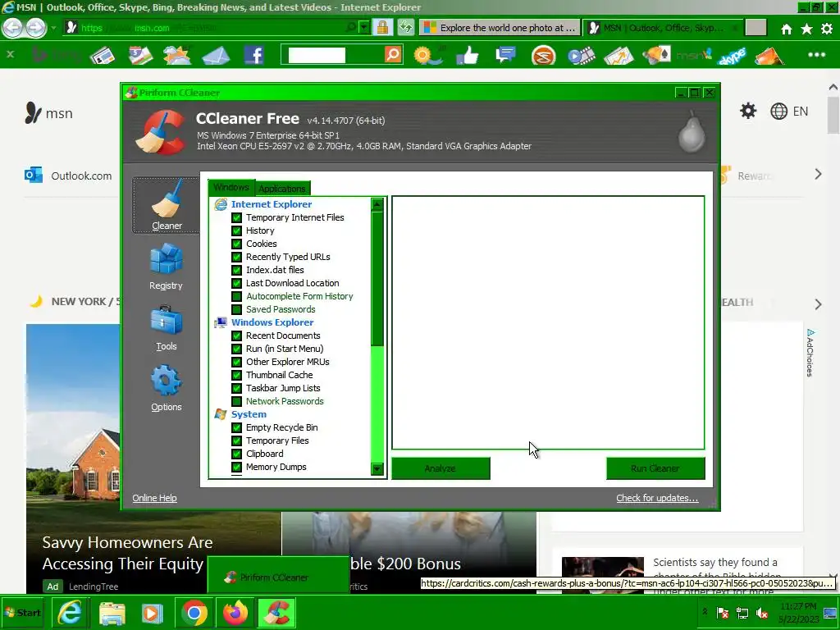Image resolution: width=840 pixels, height=630 pixels.
Task: Open the Tools section in CCleaner
Action: (x=166, y=328)
